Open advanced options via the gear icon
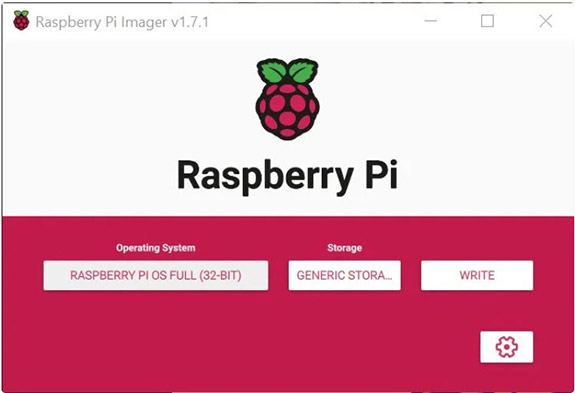575x393 pixels. [506, 346]
